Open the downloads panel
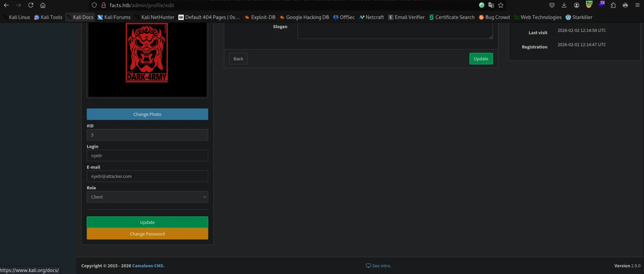Image resolution: width=644 pixels, height=274 pixels. point(564,5)
